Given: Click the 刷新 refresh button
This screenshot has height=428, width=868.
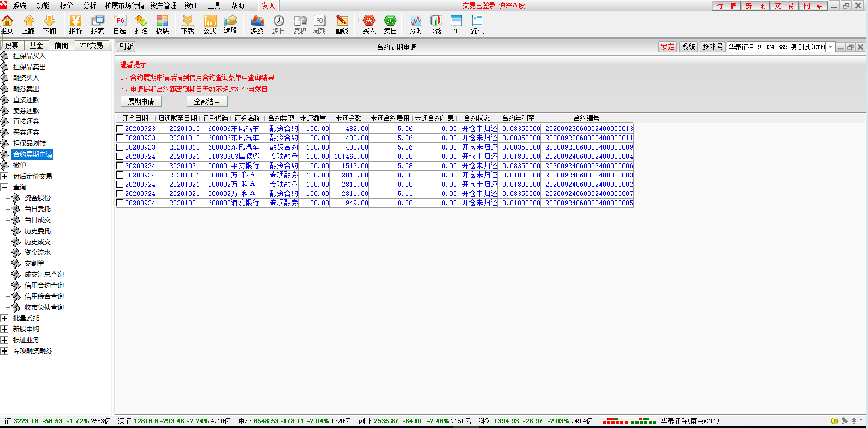Looking at the screenshot, I should click(126, 47).
